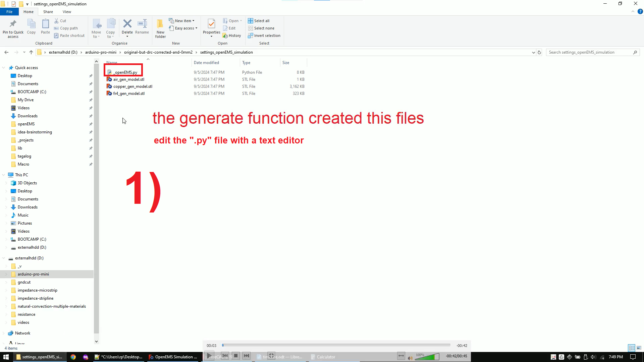This screenshot has width=644, height=362.
Task: Expand 3D Objects under This PC
Action: pos(6,183)
